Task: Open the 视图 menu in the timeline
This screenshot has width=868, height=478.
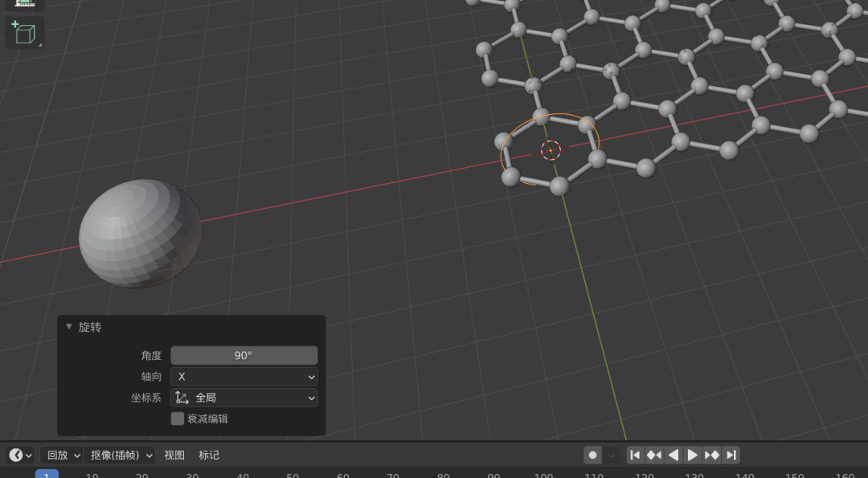Action: click(x=174, y=455)
